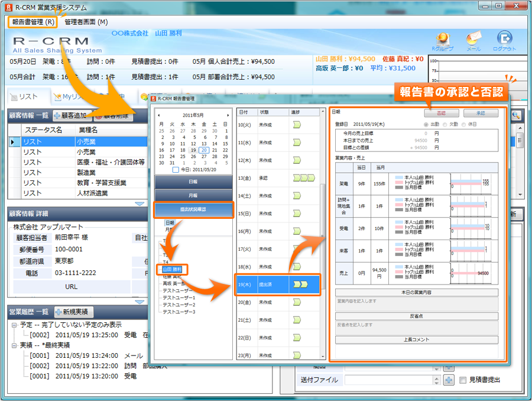Click the 送付ファイル input field
This screenshot has height=401, width=532.
click(x=390, y=380)
